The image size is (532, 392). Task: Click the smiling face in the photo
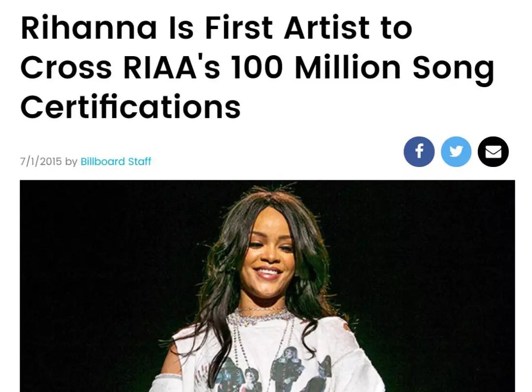pyautogui.click(x=268, y=256)
